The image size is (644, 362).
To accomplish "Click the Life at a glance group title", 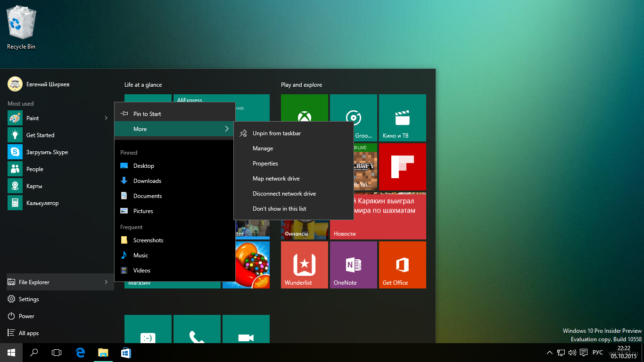I will [x=143, y=85].
